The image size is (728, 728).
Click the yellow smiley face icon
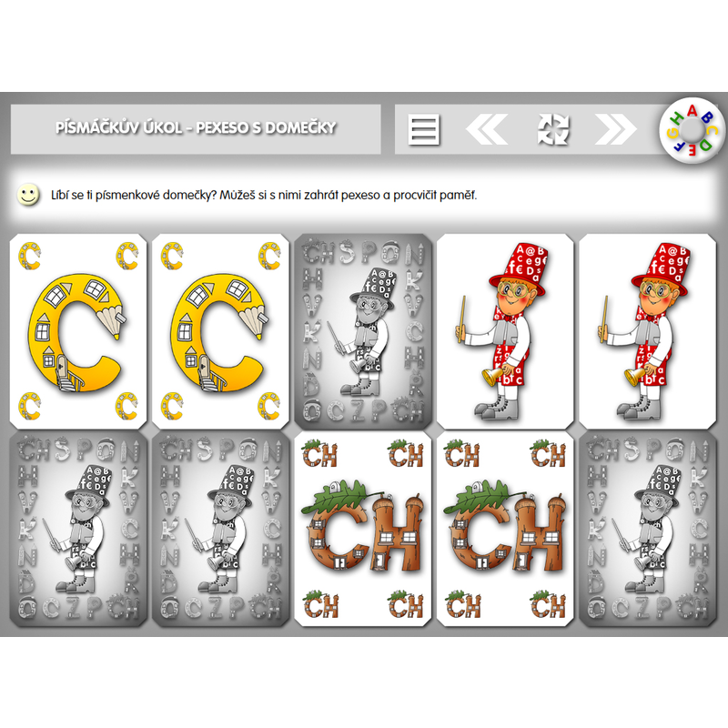pyautogui.click(x=28, y=195)
